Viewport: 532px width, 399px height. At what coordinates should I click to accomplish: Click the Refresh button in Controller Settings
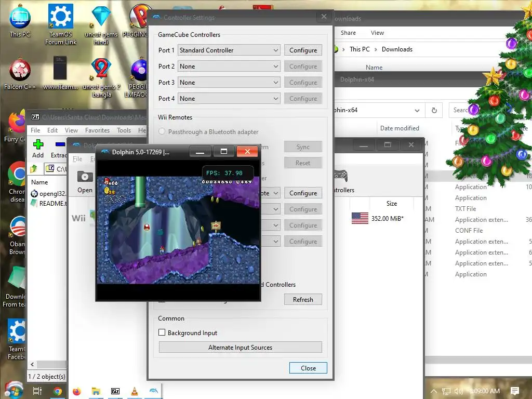[x=303, y=300]
